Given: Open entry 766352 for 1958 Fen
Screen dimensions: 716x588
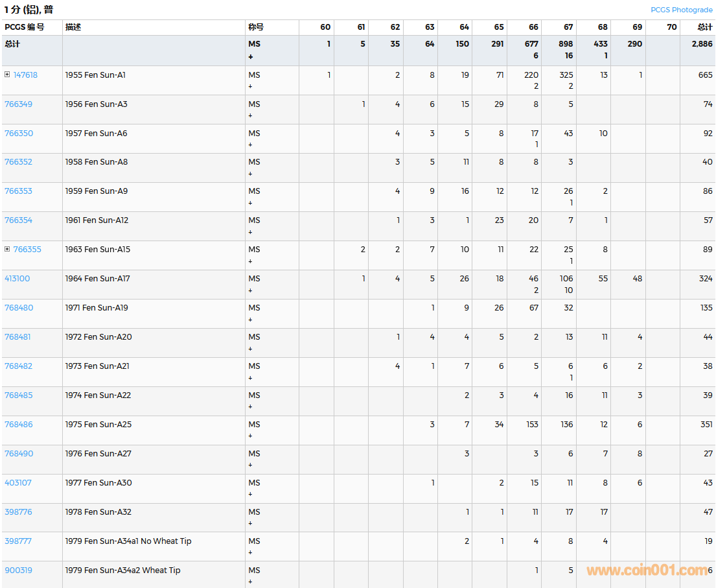Looking at the screenshot, I should click(x=18, y=162).
